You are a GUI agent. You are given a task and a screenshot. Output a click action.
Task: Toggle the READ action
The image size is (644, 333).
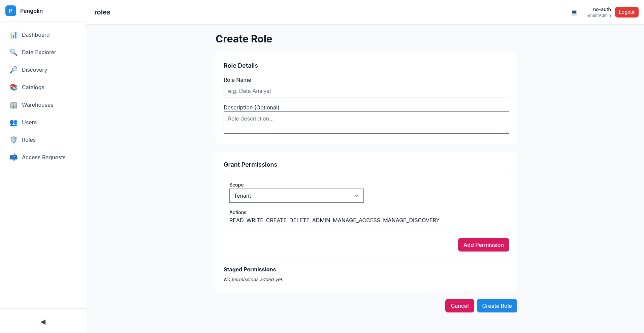[x=236, y=220]
